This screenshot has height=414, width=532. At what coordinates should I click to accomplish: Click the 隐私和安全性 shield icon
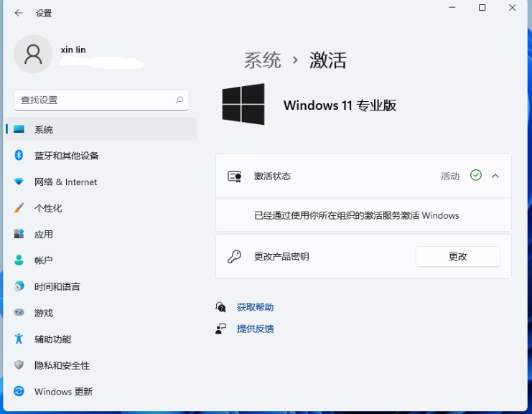click(19, 364)
